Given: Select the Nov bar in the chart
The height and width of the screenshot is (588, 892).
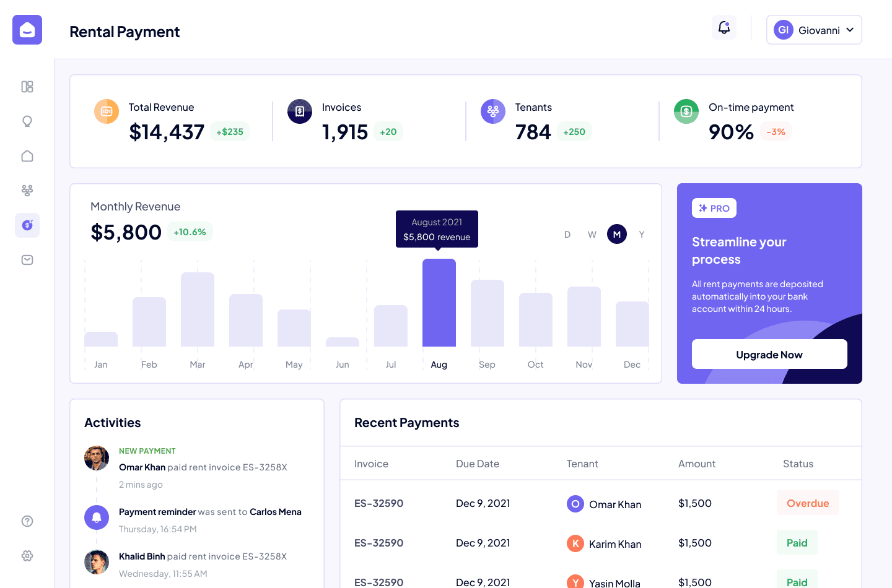Looking at the screenshot, I should 584,316.
